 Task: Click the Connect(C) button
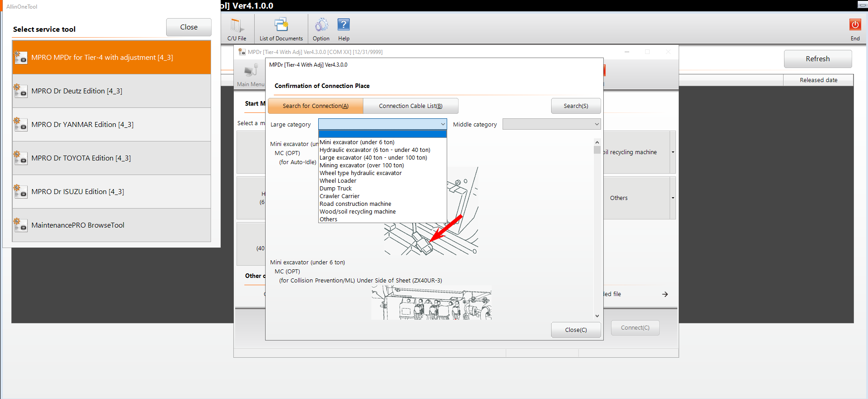click(635, 328)
